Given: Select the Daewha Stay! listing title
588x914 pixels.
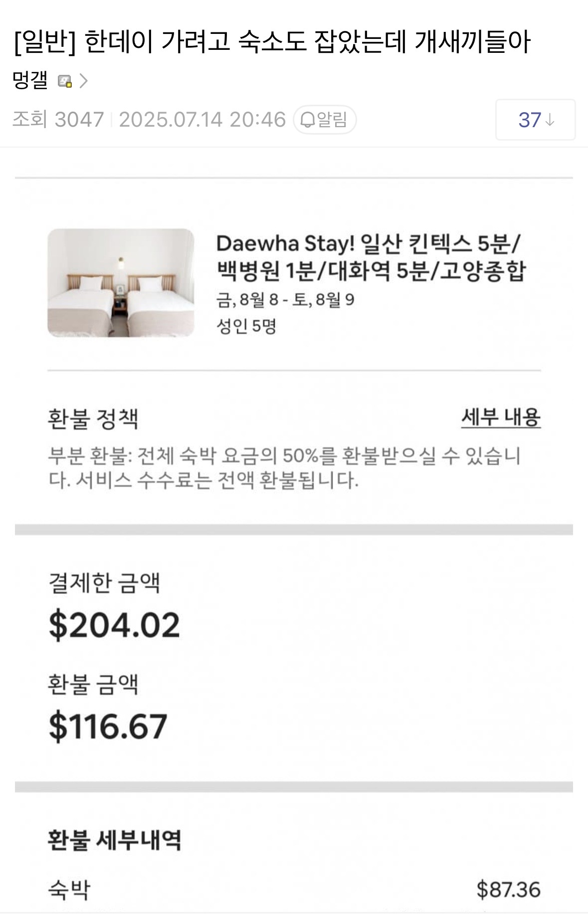Looking at the screenshot, I should pyautogui.click(x=371, y=257).
